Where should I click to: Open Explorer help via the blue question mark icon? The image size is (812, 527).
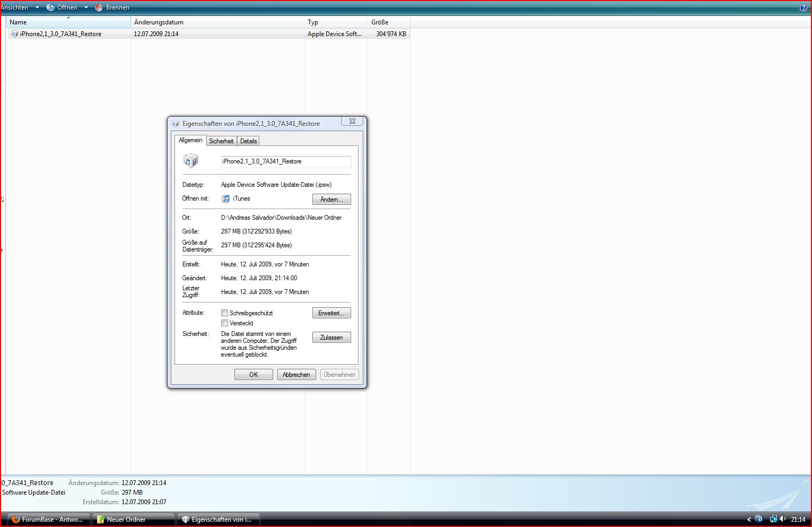(803, 7)
